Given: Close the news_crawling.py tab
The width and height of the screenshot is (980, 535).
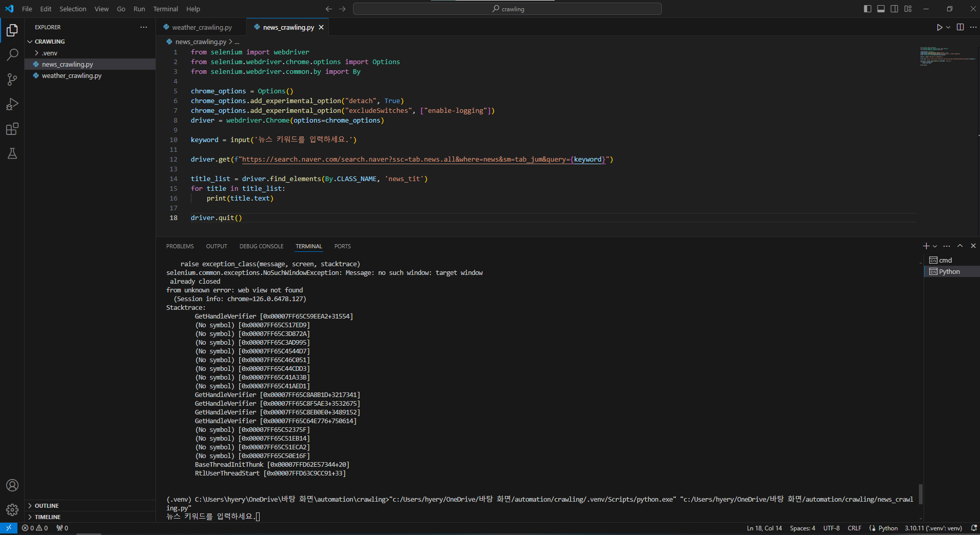Looking at the screenshot, I should click(321, 27).
